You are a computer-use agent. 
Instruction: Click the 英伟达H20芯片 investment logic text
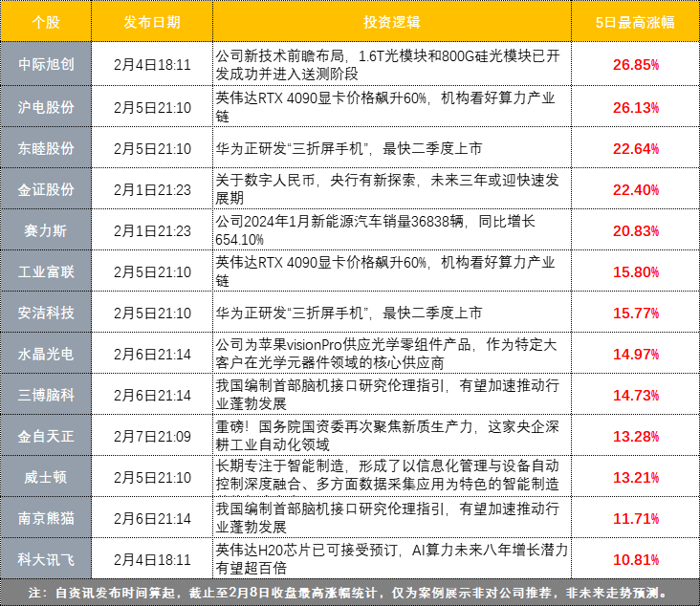click(x=391, y=559)
